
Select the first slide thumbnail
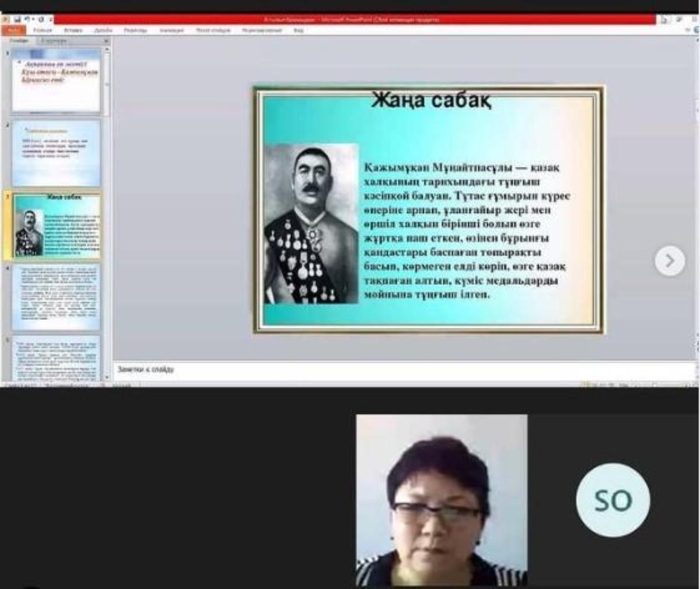click(x=56, y=81)
